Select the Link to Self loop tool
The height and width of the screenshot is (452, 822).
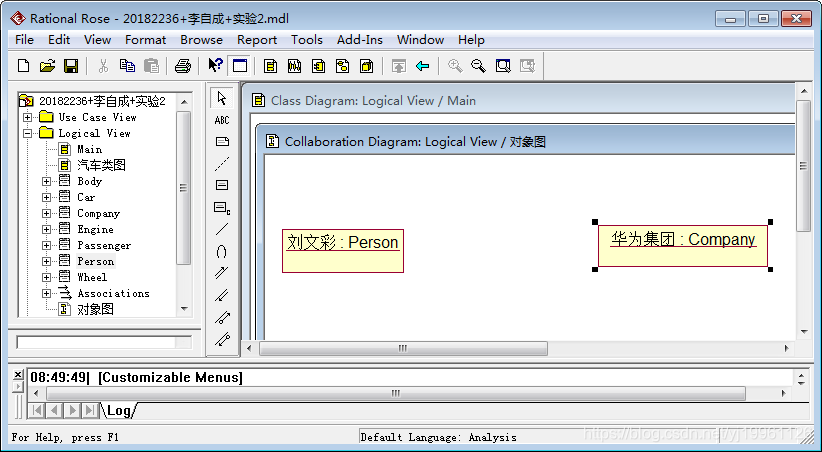point(222,252)
